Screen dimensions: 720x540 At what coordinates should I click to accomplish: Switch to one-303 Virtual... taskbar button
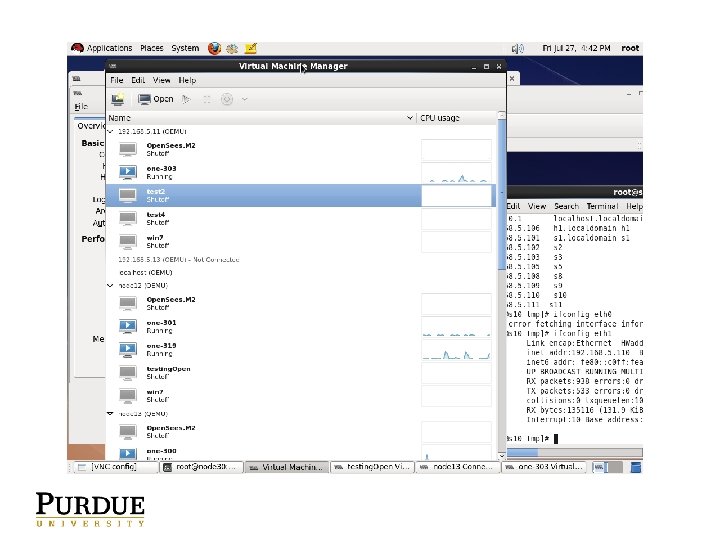(544, 467)
